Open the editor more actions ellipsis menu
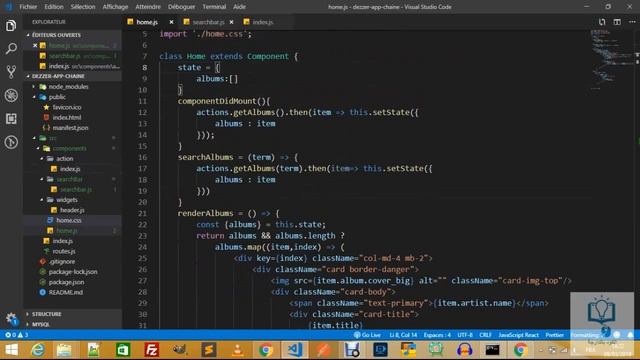 tap(632, 22)
